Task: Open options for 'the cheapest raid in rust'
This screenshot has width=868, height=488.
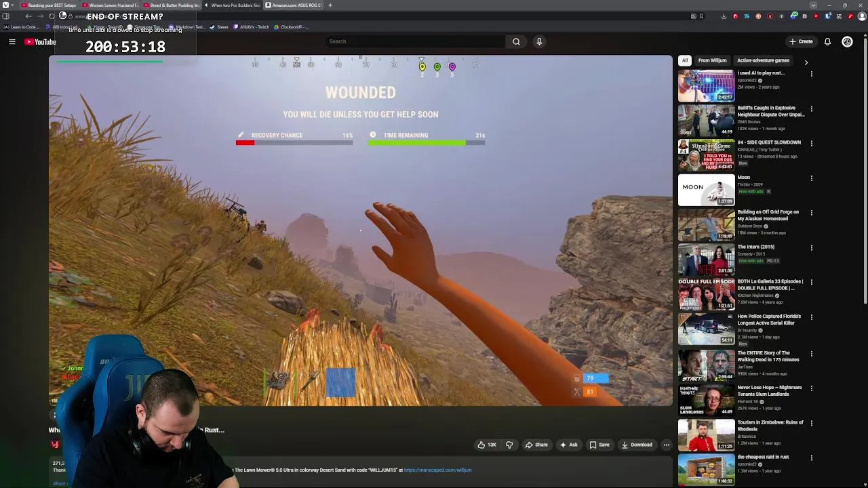Action: 812,458
